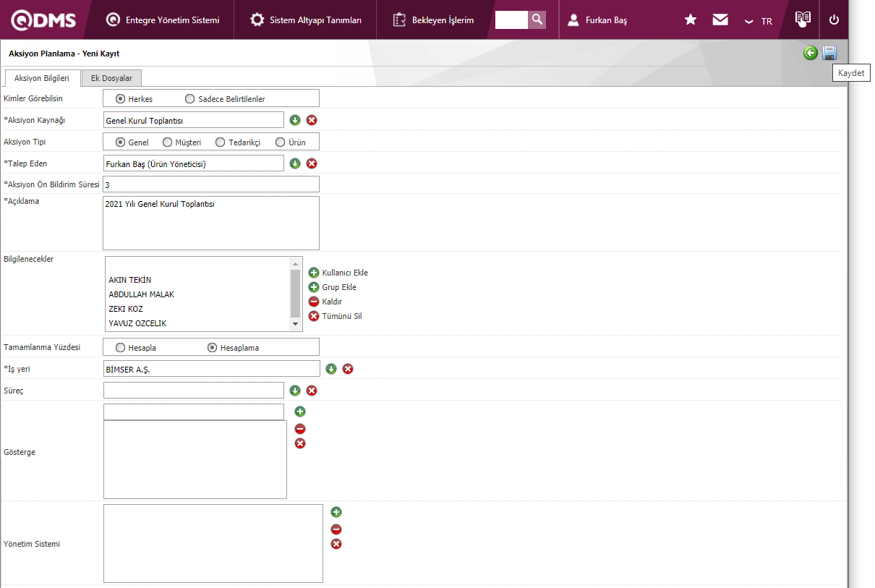Add an entry with Yönetim Sistemi green plus
The width and height of the screenshot is (875, 588).
point(336,512)
